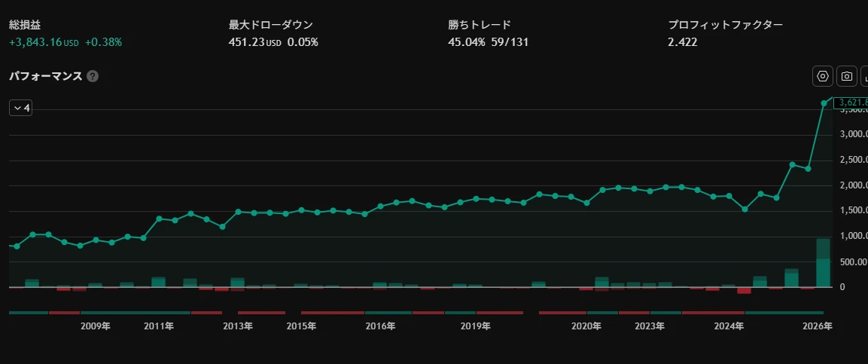Click the 2015年 time axis label
Viewport: 868px width, 364px height.
(301, 326)
